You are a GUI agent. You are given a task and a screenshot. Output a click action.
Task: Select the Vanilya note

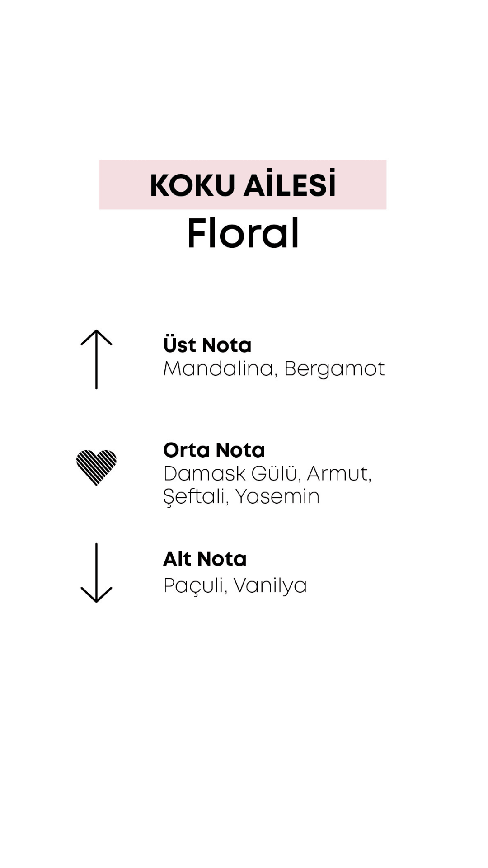tap(270, 585)
